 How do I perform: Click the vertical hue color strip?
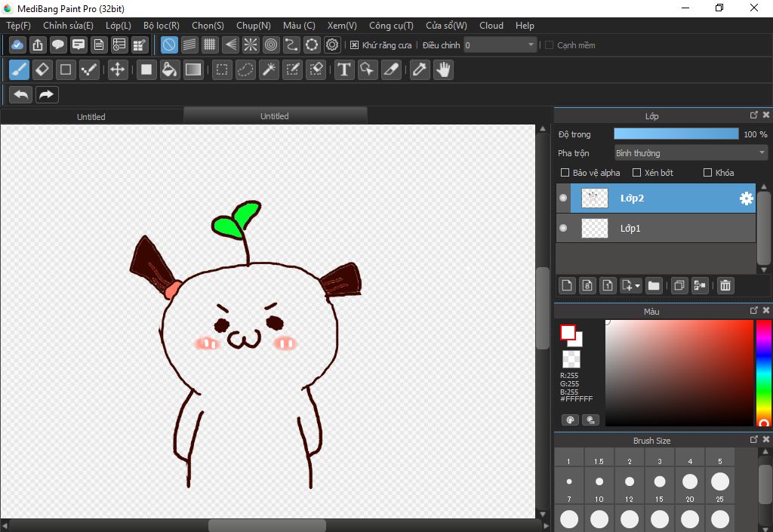[763, 370]
